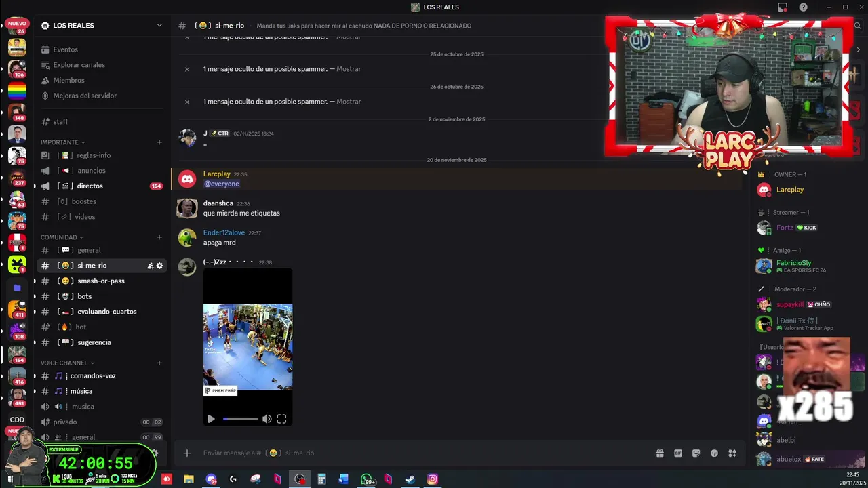The width and height of the screenshot is (868, 488).
Task: Open the Calculator in the taskbar
Action: click(x=321, y=479)
